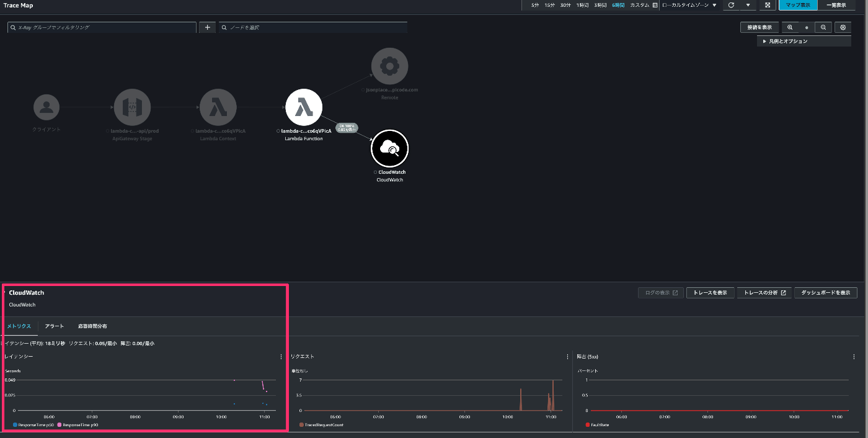Open the ローカルタイムゾーン dropdown
Image resolution: width=868 pixels, height=438 pixels.
(689, 5)
